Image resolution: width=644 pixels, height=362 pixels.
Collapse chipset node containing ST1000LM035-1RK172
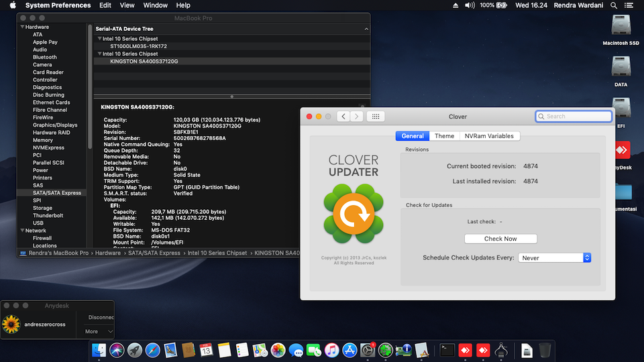(99, 39)
